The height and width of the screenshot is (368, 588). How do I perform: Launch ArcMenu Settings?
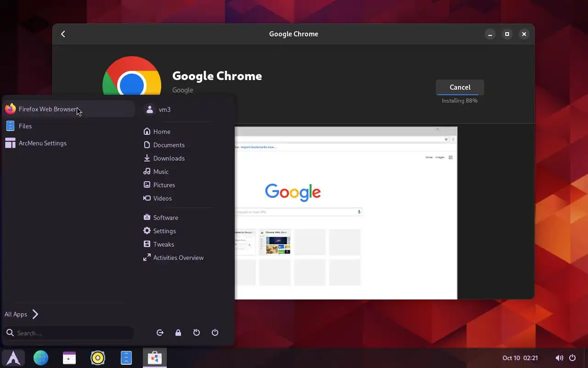(x=69, y=143)
